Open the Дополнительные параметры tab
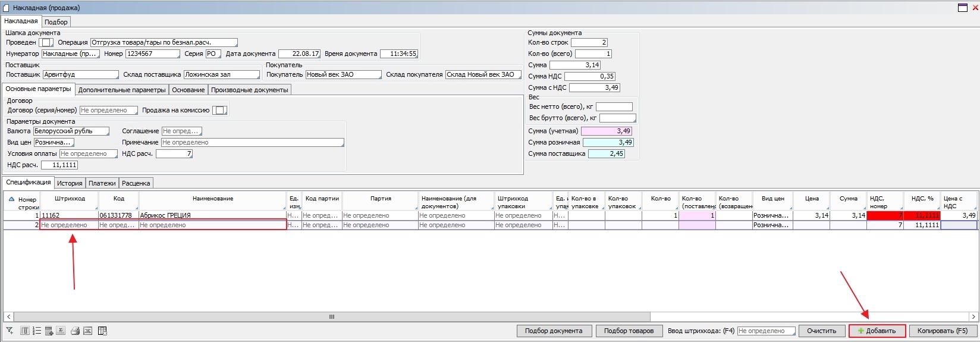Viewport: 980px width, 342px height. [122, 90]
